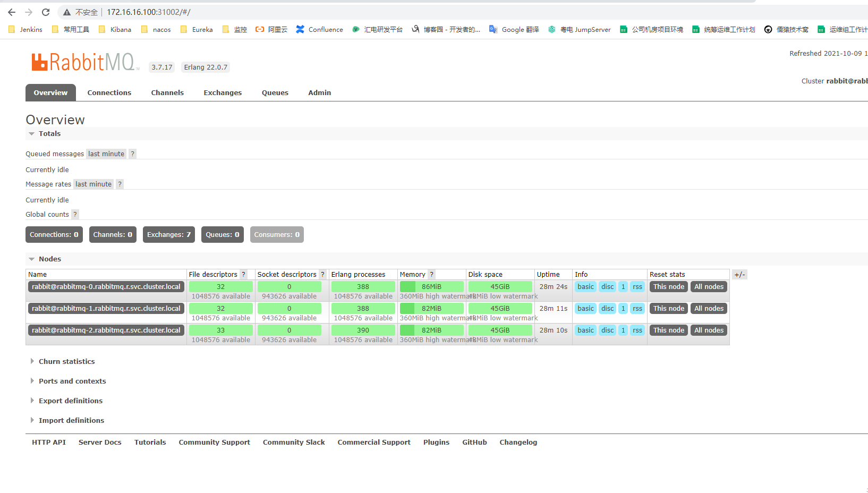Switch to the Exchanges tab
Screen dimensions: 868x493
[223, 93]
